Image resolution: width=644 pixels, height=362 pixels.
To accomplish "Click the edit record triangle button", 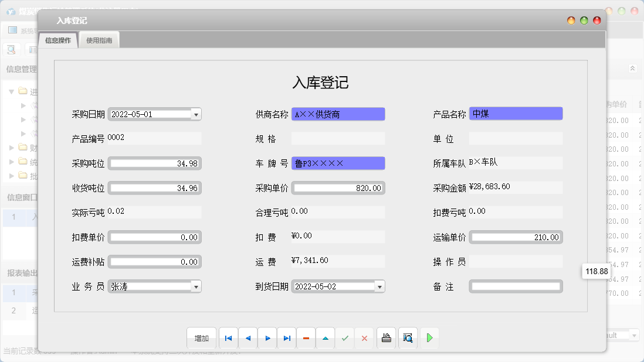I will tap(325, 338).
